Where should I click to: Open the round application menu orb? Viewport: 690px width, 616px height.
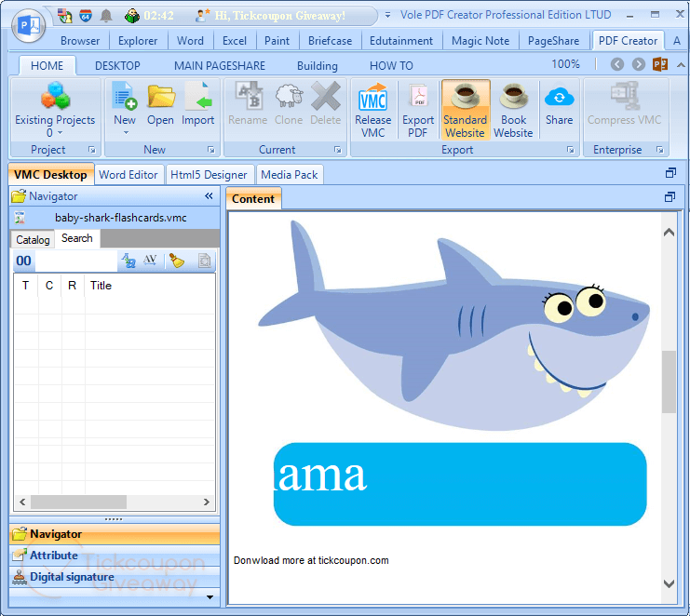[29, 26]
